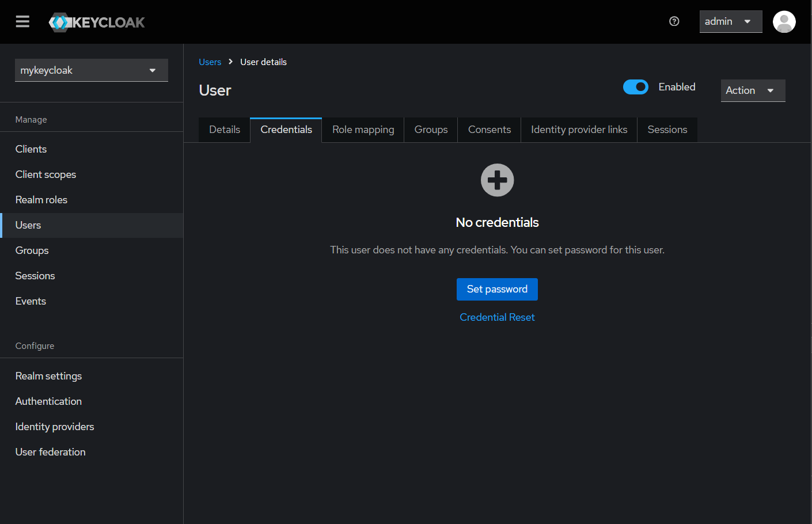
Task: Navigate back using the Users breadcrumb
Action: pyautogui.click(x=210, y=62)
